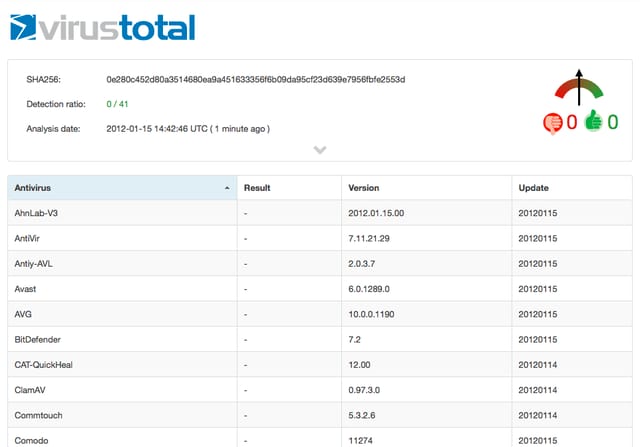This screenshot has width=640, height=447.
Task: Click version 0.97.3.0 for ClamAV
Action: tap(364, 390)
